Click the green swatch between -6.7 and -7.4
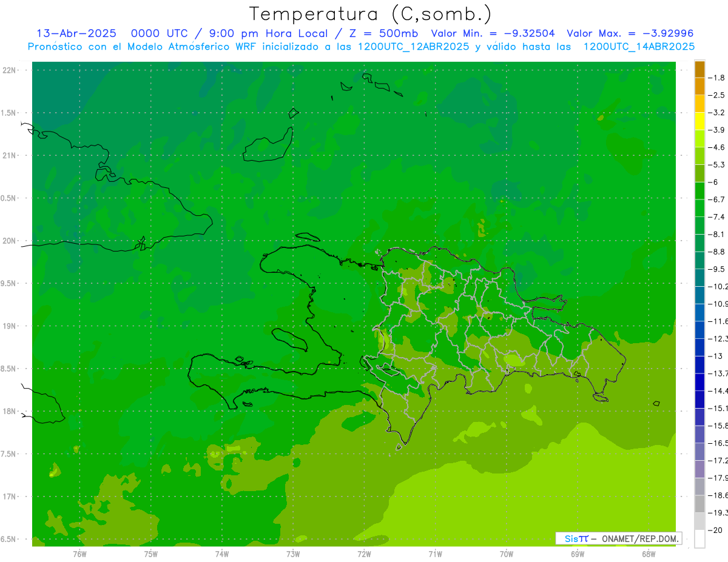 pyautogui.click(x=699, y=208)
